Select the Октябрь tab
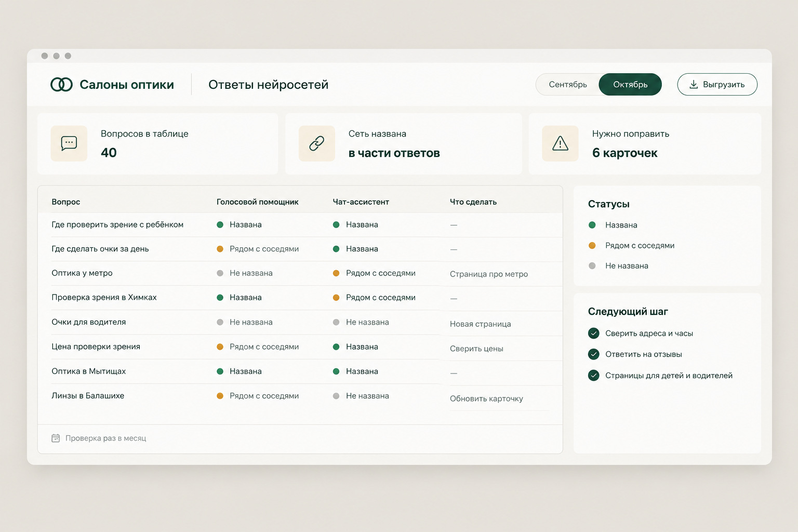The image size is (798, 532). pyautogui.click(x=630, y=85)
